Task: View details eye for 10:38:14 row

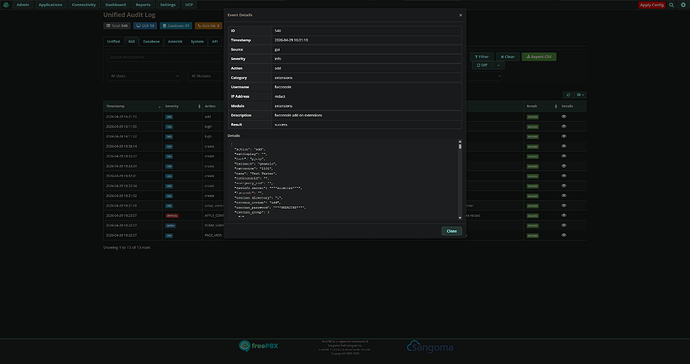Action: 564,146
